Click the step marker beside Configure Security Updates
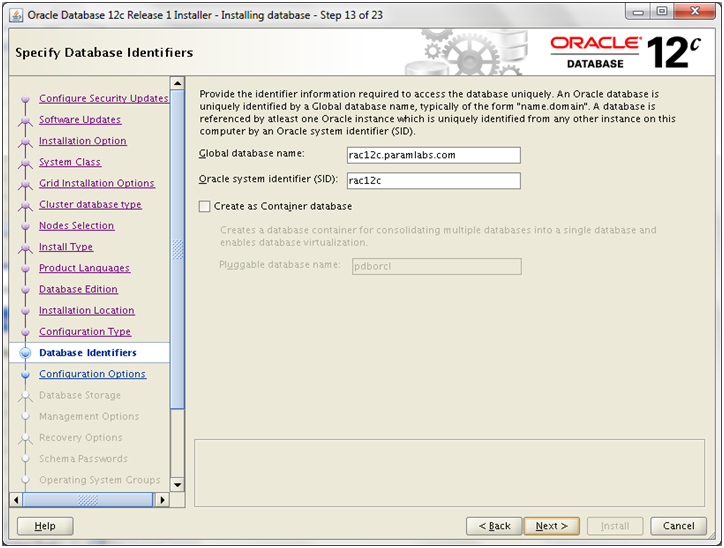The height and width of the screenshot is (548, 724). click(x=25, y=99)
